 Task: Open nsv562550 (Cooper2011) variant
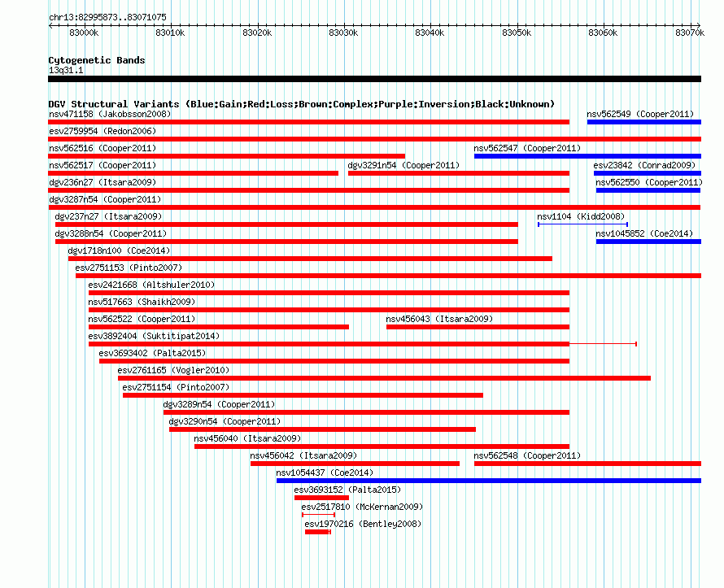pyautogui.click(x=649, y=182)
